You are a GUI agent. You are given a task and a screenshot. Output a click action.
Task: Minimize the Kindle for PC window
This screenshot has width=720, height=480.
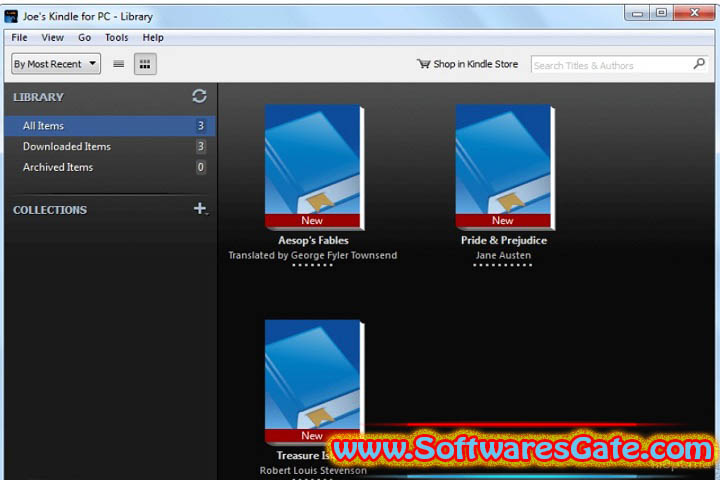tap(637, 13)
